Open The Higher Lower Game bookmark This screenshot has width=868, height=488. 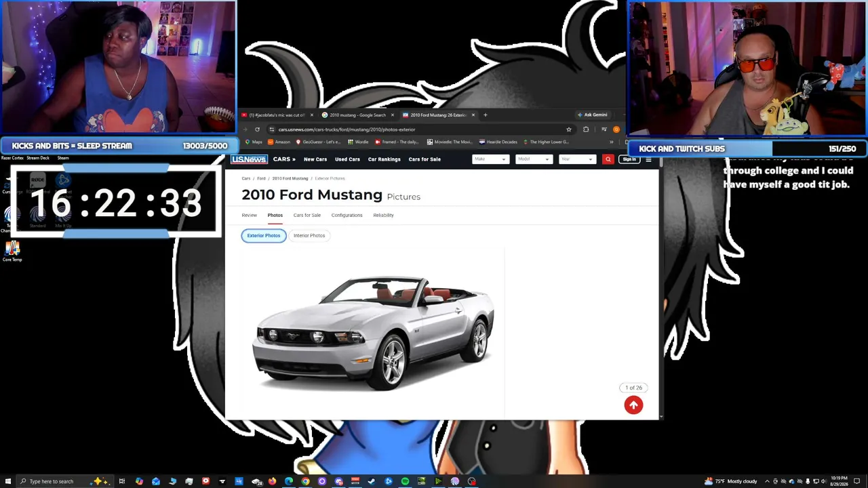tap(545, 142)
